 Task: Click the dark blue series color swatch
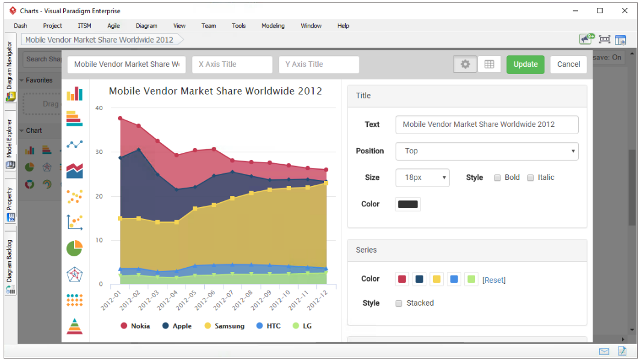point(419,279)
